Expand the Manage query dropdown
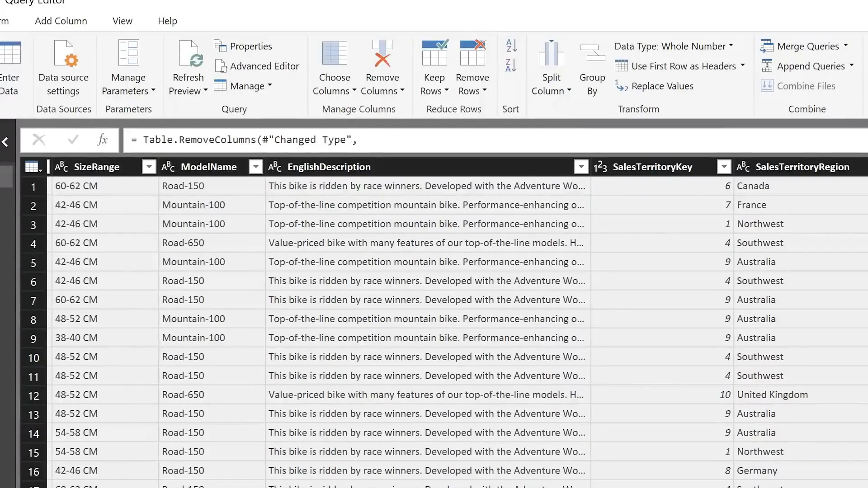The width and height of the screenshot is (868, 488). click(x=270, y=85)
